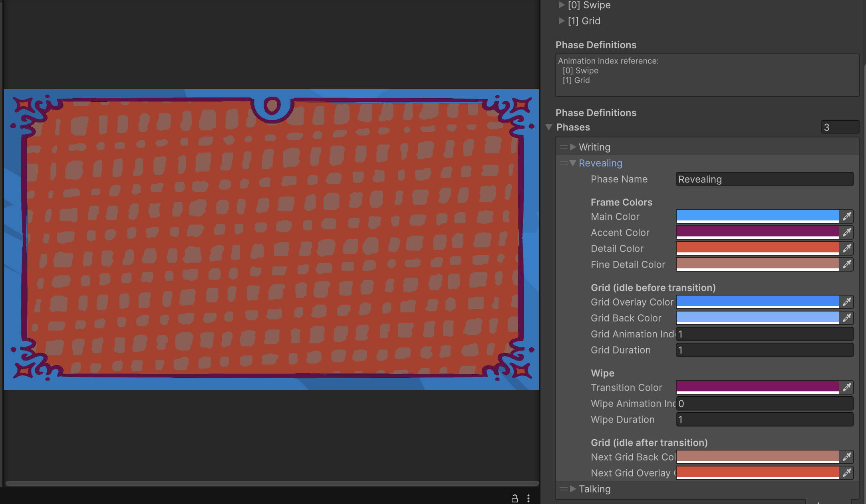Pick Next Grid Overlay Color with eyedropper

click(x=846, y=473)
